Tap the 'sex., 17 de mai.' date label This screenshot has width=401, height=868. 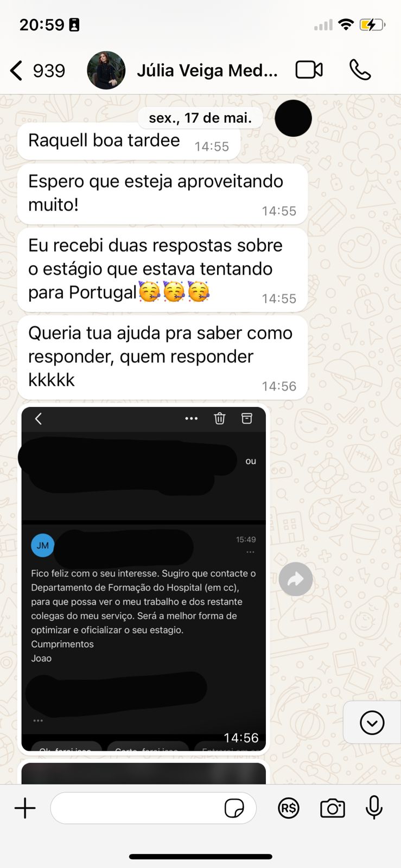(x=200, y=118)
